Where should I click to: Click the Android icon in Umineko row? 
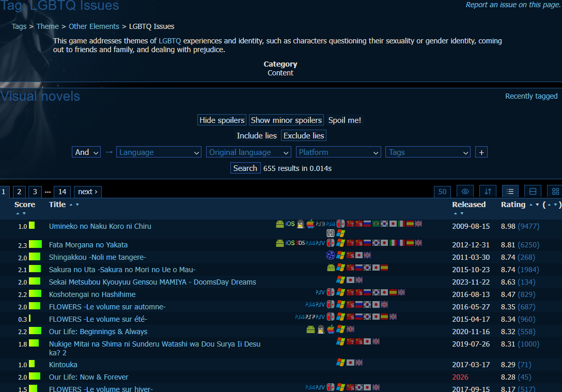[280, 224]
